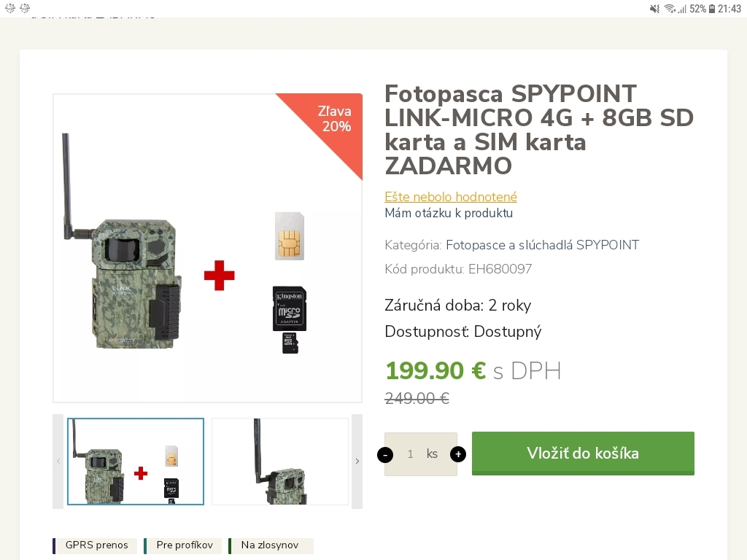
Task: Click the GPRS prenos tag
Action: click(x=95, y=545)
